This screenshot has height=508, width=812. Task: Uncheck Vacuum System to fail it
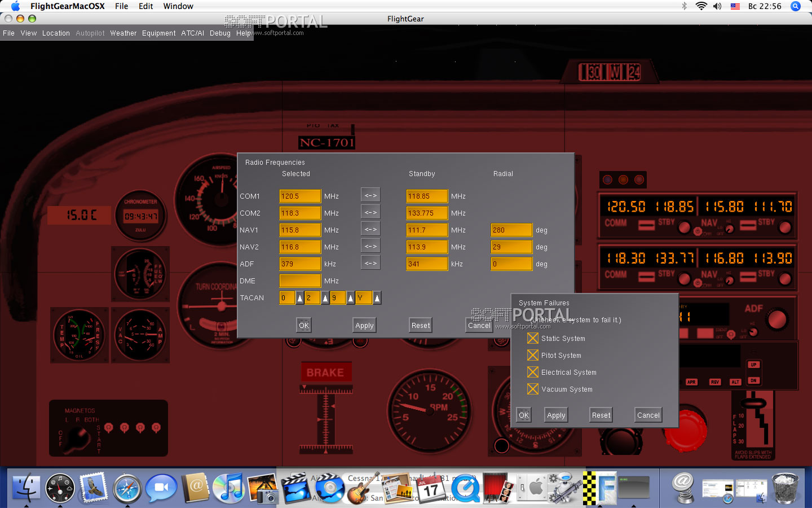point(533,389)
